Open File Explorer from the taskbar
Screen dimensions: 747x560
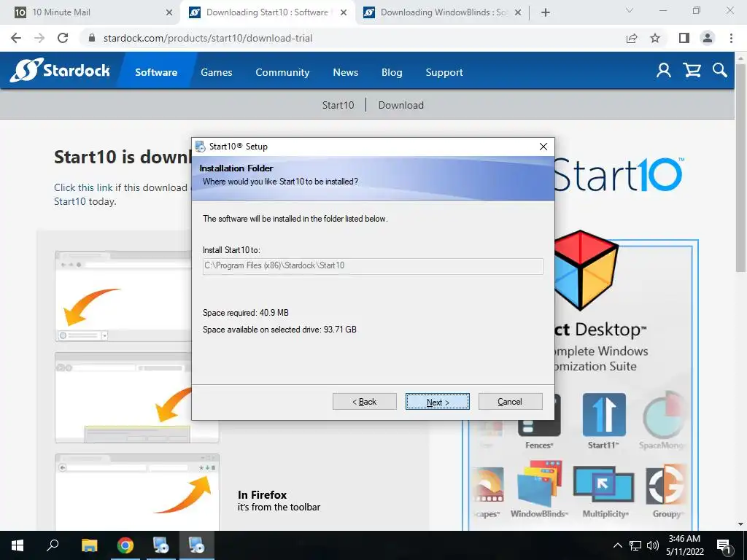pos(89,545)
